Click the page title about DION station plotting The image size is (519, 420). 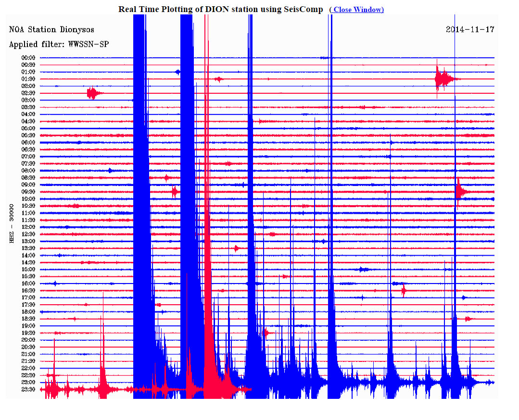coord(221,10)
